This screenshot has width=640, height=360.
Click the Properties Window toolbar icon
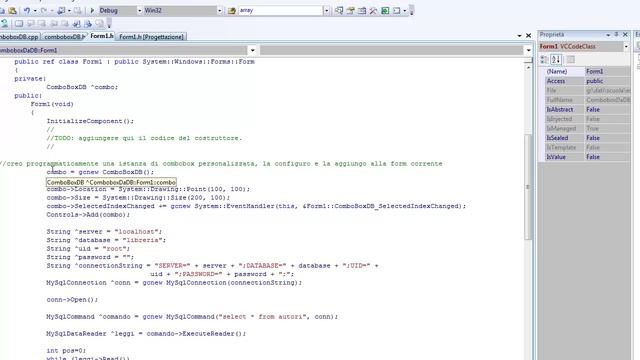tap(350, 11)
